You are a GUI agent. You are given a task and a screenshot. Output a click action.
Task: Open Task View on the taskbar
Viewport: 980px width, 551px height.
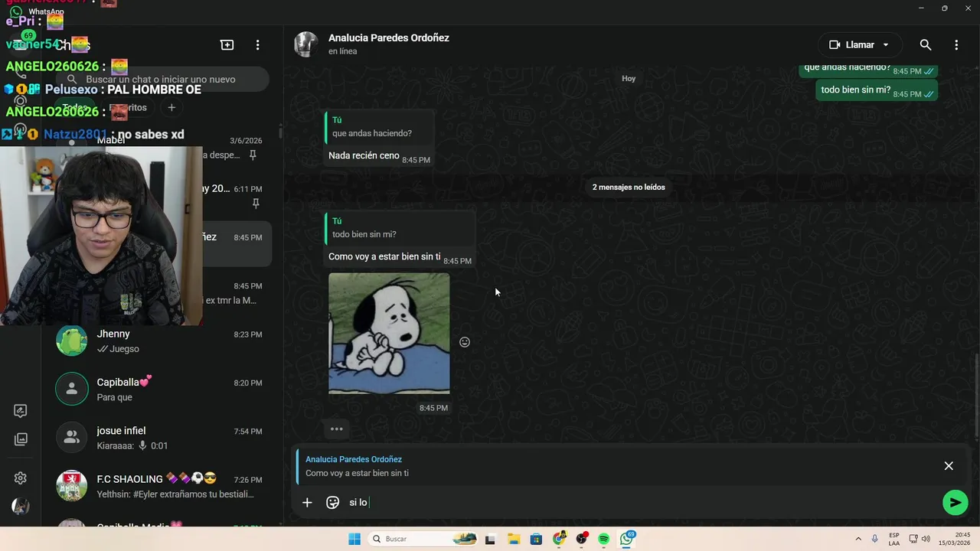(490, 540)
